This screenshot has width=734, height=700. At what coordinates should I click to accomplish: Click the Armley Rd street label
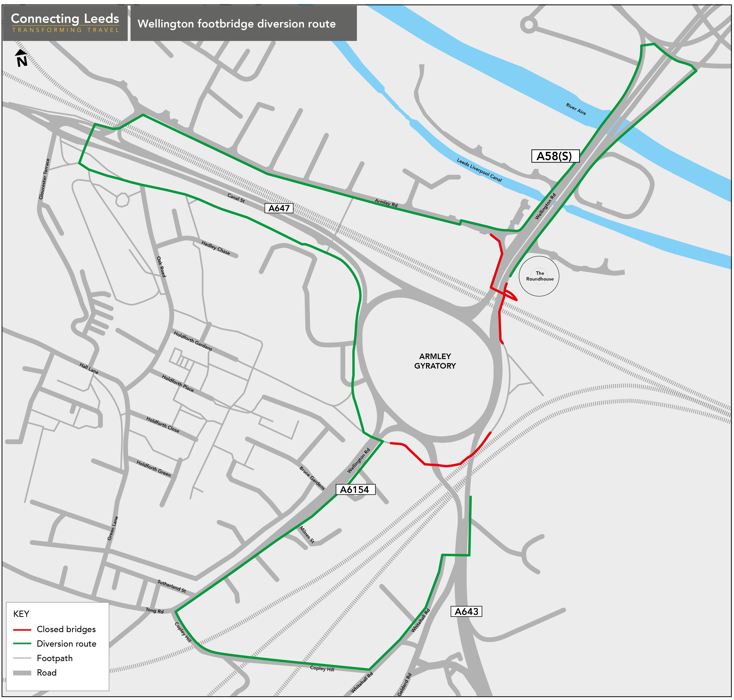[386, 203]
